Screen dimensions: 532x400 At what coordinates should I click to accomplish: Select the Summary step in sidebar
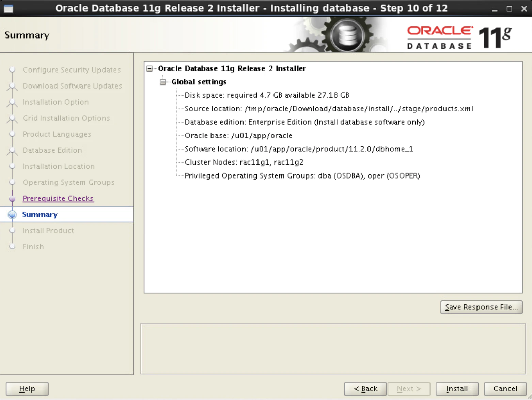40,215
